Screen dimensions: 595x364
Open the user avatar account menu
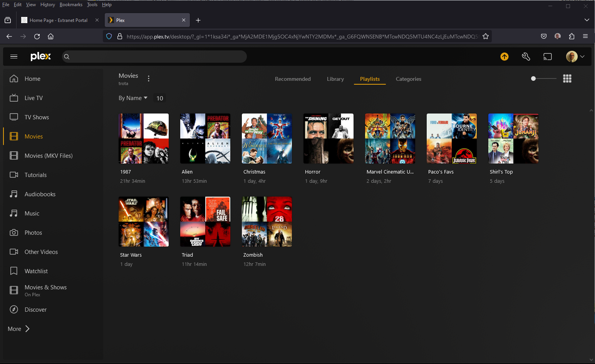pyautogui.click(x=575, y=57)
